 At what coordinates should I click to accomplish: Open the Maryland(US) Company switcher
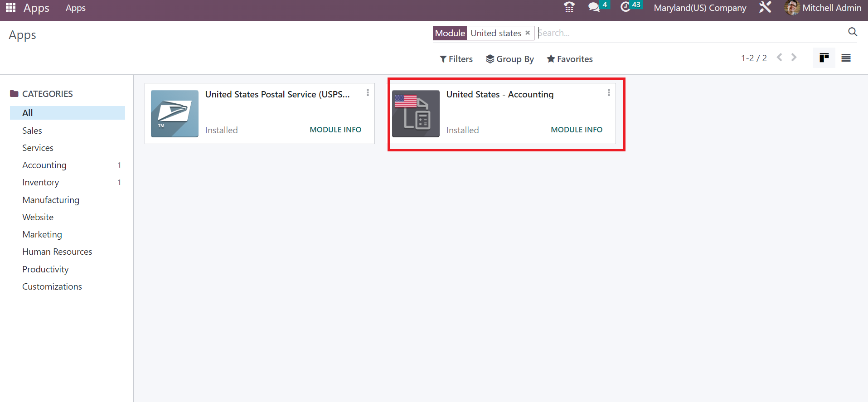click(x=700, y=8)
